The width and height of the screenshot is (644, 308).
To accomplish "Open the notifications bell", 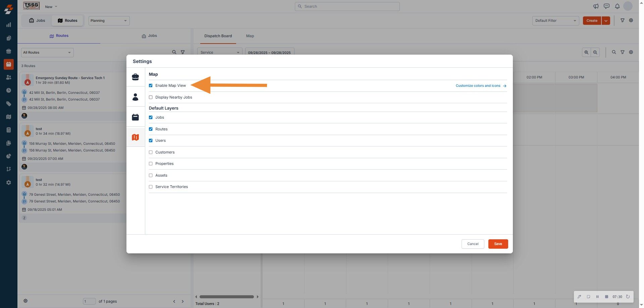I will pyautogui.click(x=617, y=6).
